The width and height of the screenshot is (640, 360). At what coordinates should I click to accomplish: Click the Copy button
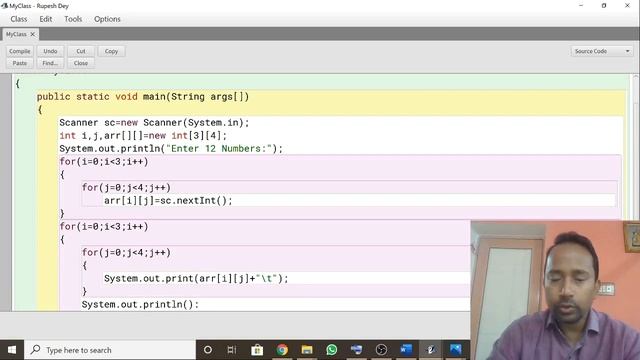tap(111, 51)
